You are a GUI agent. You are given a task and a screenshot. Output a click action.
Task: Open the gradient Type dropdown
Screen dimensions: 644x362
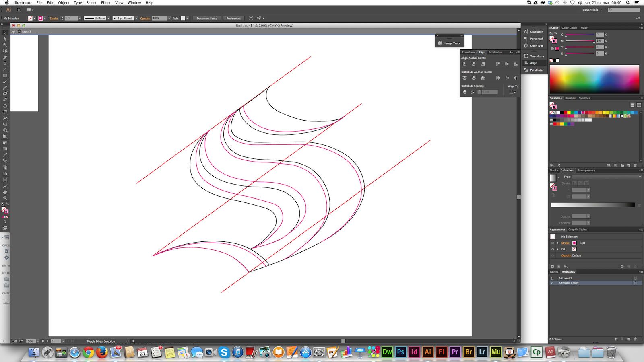click(x=607, y=177)
